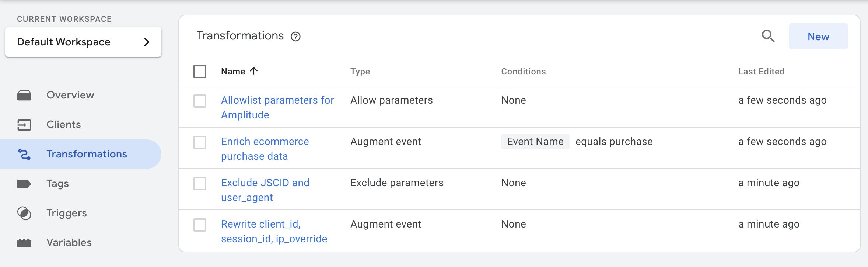
Task: Click the Triggers sidebar icon
Action: click(24, 213)
